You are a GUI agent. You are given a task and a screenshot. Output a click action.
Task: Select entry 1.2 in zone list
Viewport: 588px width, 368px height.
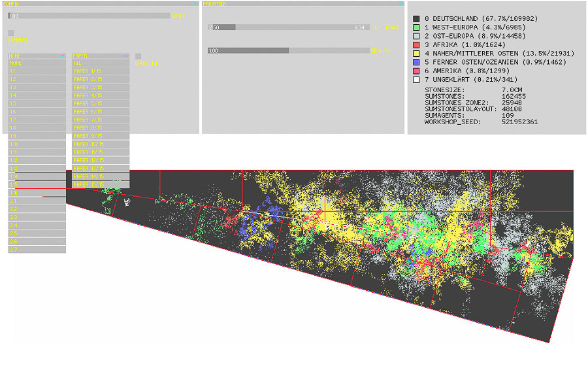37,79
